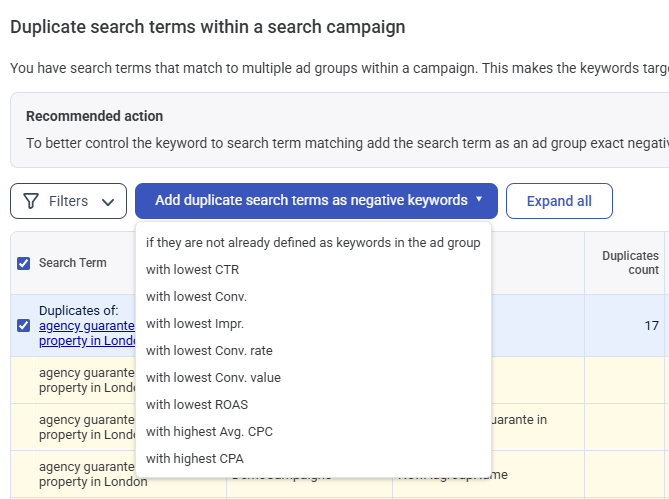Choose the 'with lowest CTR' option

(192, 270)
